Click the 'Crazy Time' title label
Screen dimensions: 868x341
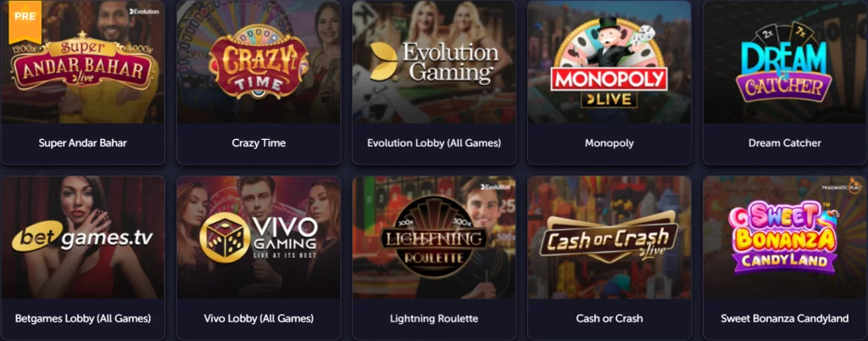pyautogui.click(x=259, y=143)
